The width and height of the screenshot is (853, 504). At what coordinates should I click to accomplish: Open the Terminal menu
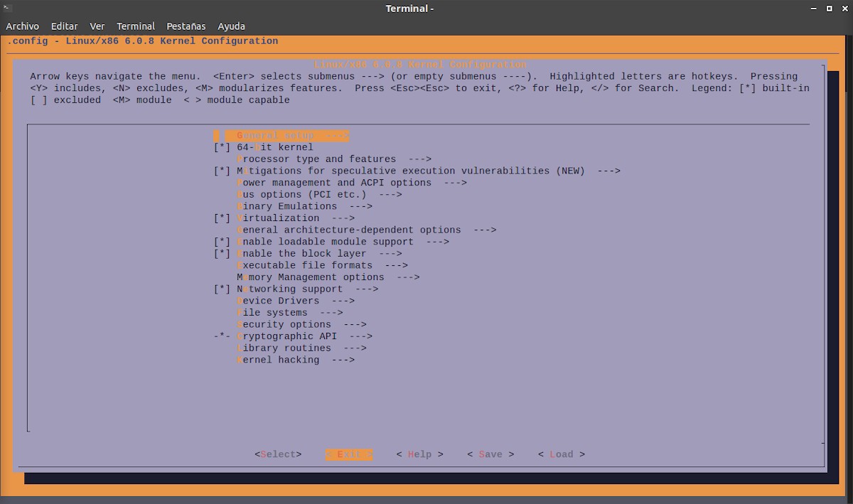coord(136,26)
